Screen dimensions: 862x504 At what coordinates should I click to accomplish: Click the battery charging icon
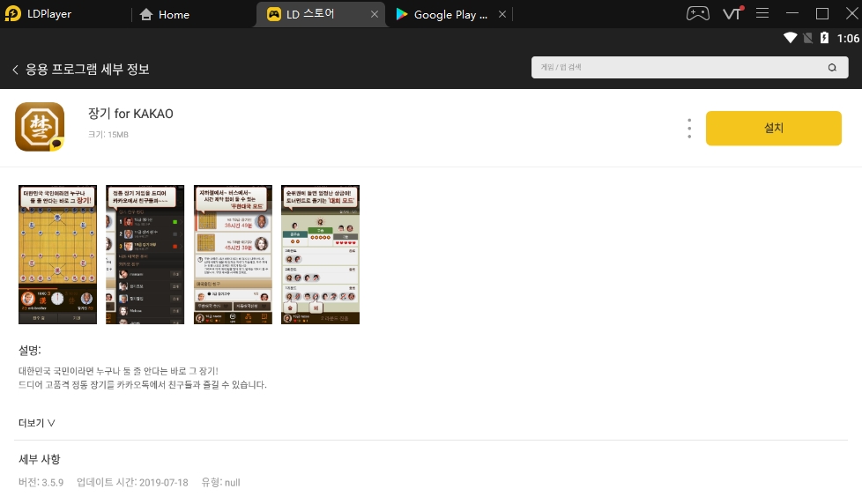click(x=824, y=38)
